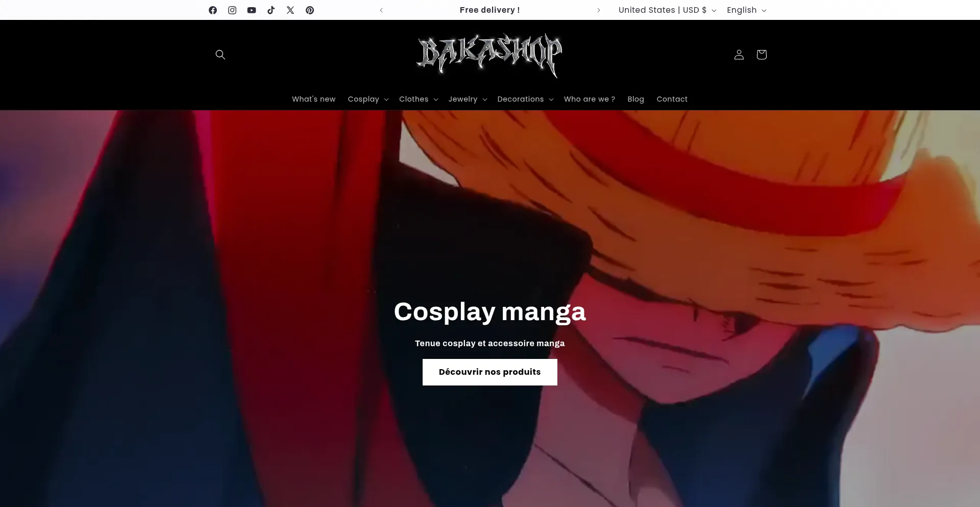Show previous announcement slide
This screenshot has width=980, height=507.
(381, 10)
